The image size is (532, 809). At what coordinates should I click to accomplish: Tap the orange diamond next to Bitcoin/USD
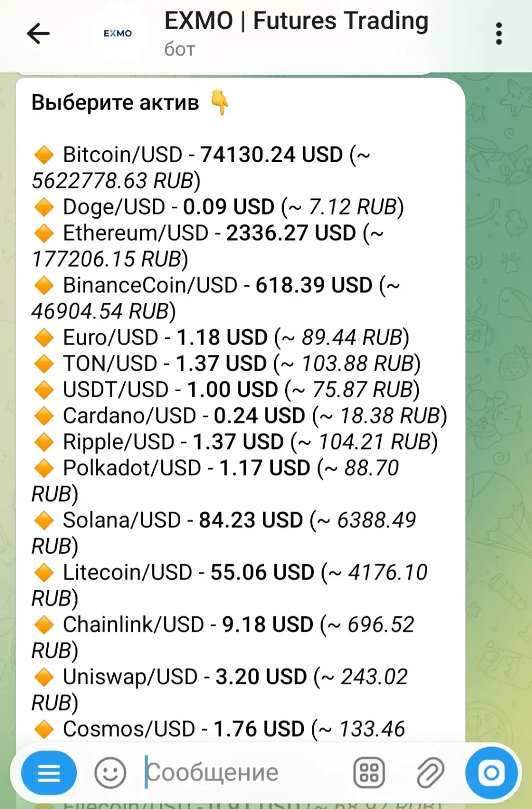(x=44, y=155)
